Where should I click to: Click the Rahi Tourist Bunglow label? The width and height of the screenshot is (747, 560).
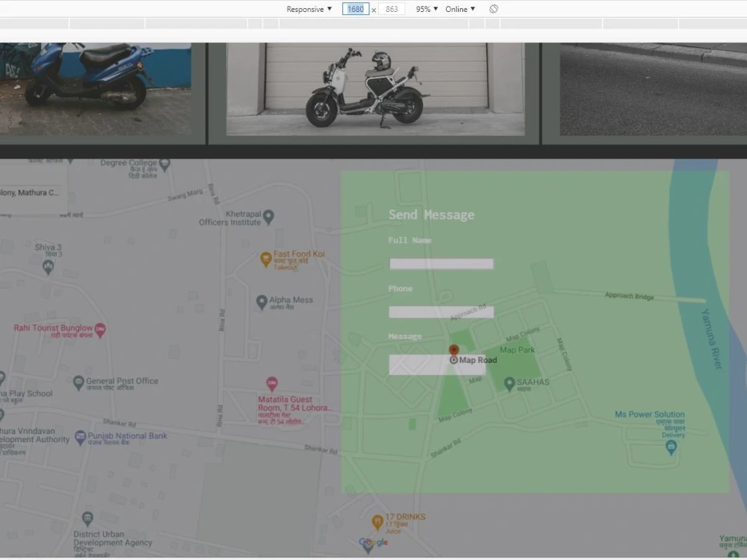point(53,328)
